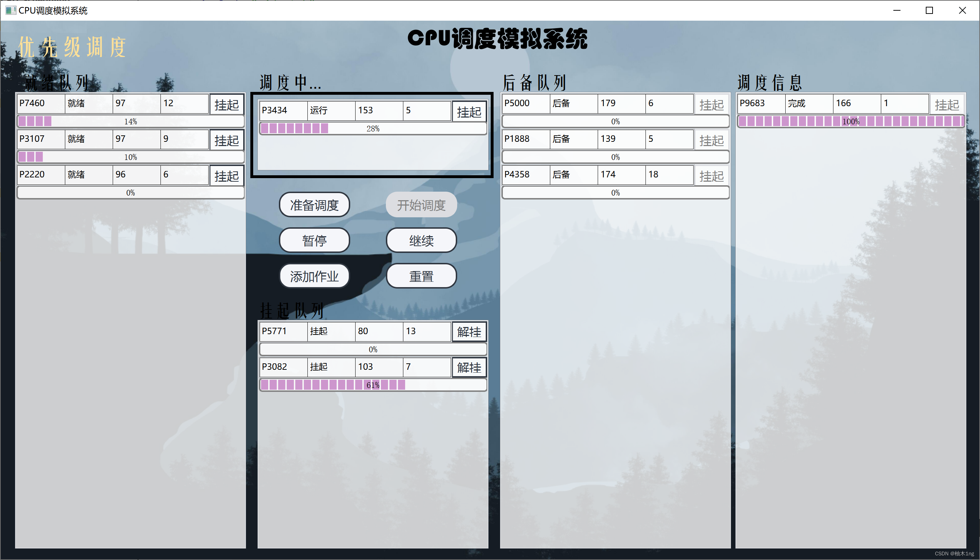This screenshot has width=980, height=560.
Task: Suspend process P2220 via 挂起 button
Action: (226, 176)
